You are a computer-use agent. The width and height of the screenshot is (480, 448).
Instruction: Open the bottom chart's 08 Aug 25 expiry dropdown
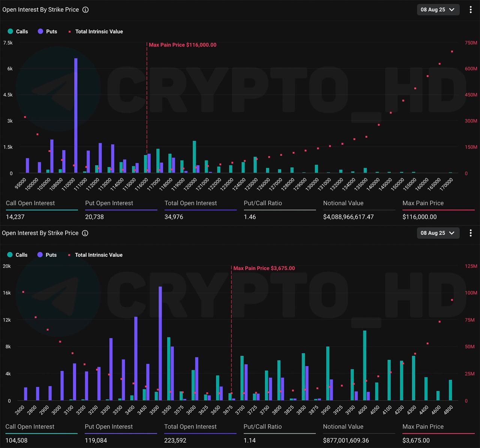438,233
